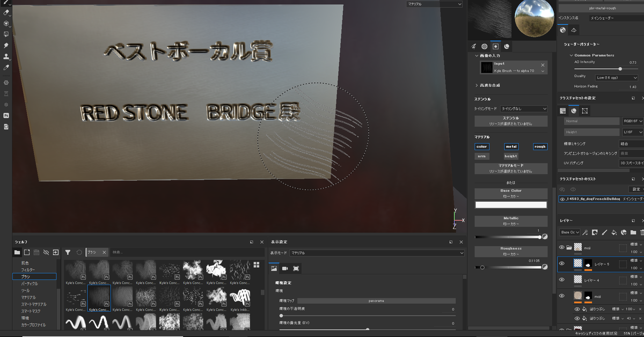This screenshot has width=644, height=337.
Task: Toggle visibility of レイヤー 4
Action: click(562, 280)
